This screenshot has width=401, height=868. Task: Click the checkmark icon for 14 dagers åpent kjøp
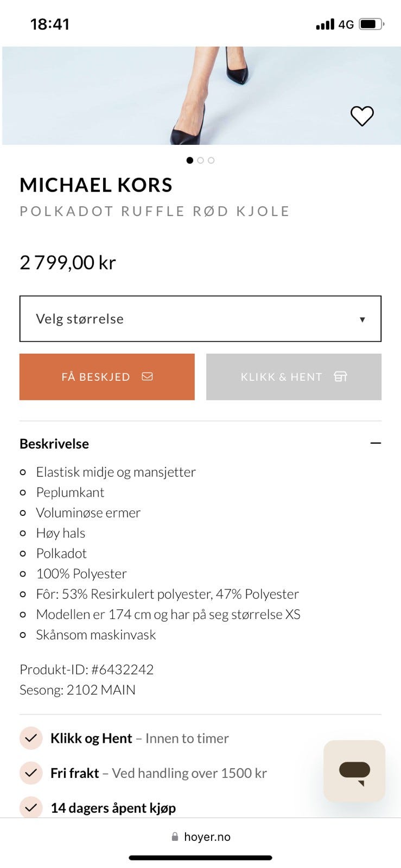(31, 807)
